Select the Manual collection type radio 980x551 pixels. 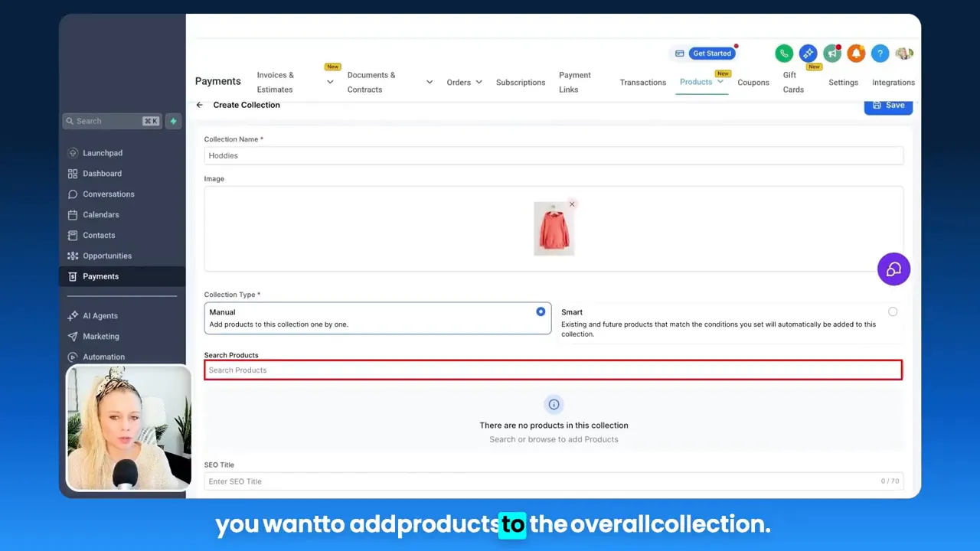pos(541,311)
